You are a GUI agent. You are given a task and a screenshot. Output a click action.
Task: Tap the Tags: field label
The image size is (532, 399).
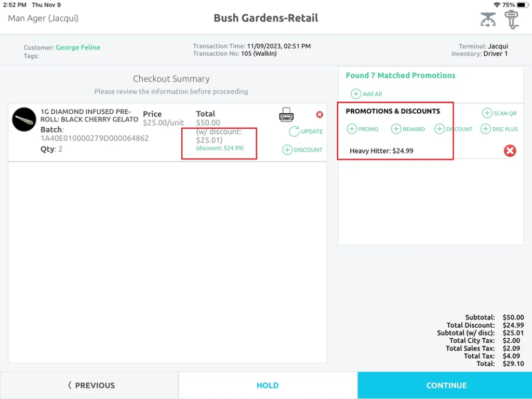coord(31,56)
